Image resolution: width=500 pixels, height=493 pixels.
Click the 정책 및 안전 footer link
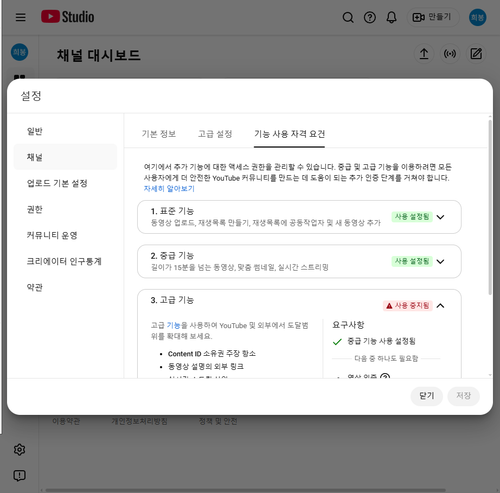(218, 421)
